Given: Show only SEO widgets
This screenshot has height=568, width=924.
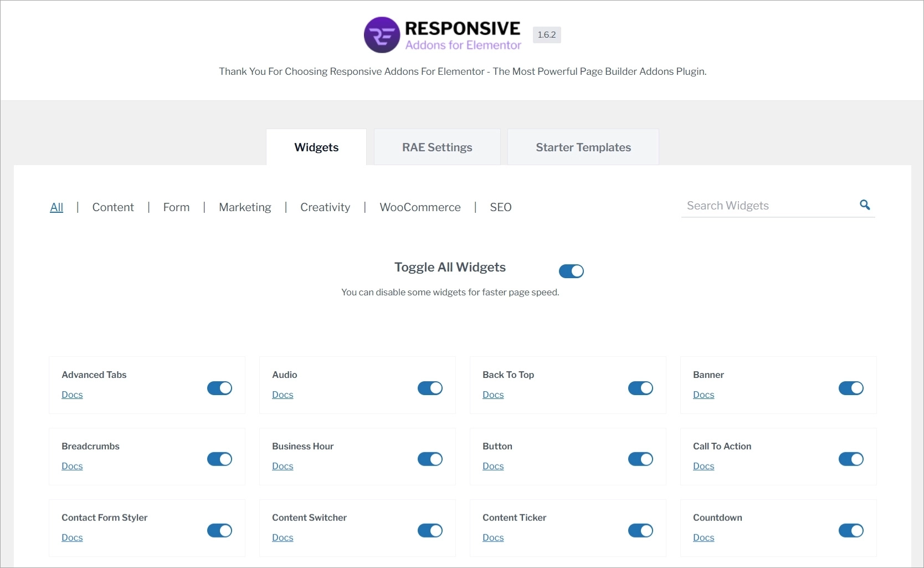Looking at the screenshot, I should pos(501,207).
